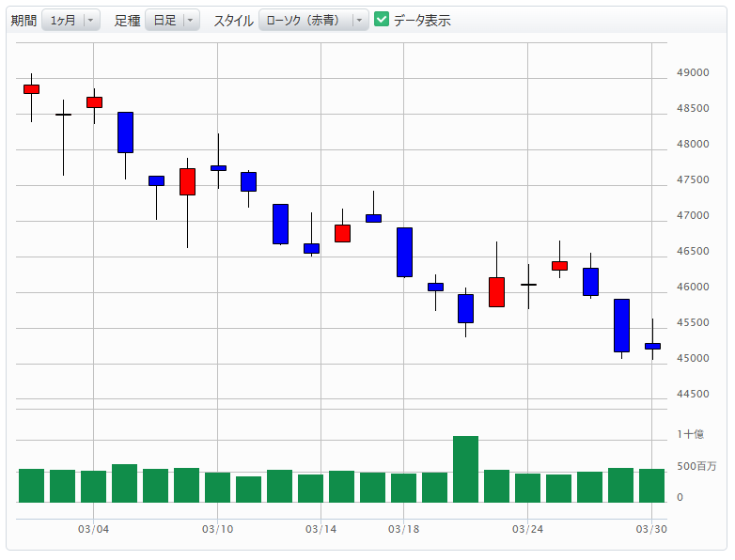Click the rightmost green volume bar
The height and width of the screenshot is (560, 735).
pyautogui.click(x=652, y=485)
